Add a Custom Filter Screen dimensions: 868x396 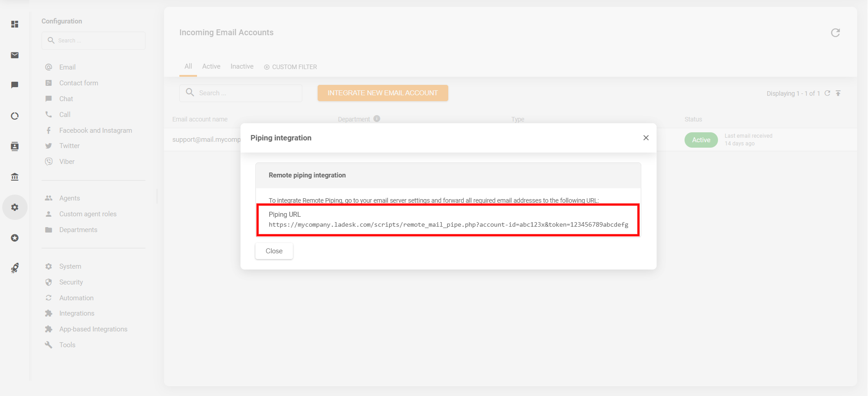291,67
